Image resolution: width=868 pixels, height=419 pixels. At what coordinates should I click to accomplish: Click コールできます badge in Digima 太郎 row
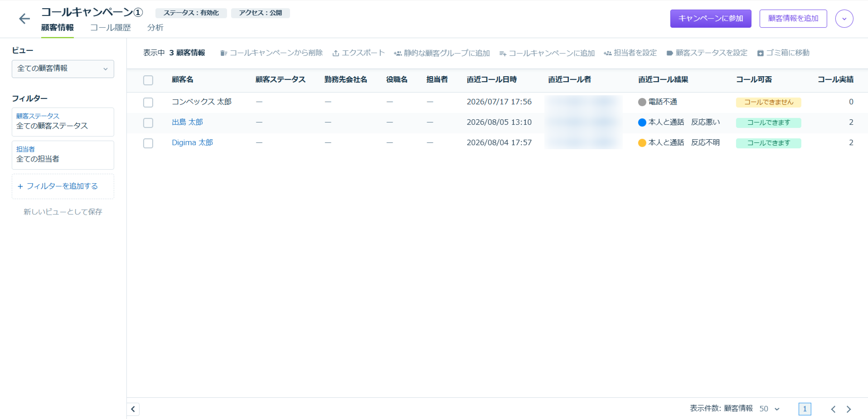(x=768, y=143)
